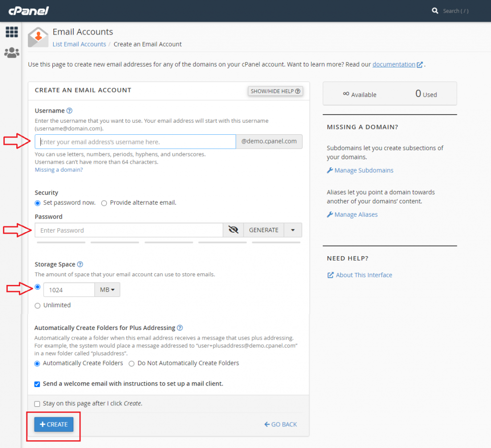Open Manage Aliases link
This screenshot has height=448, width=491.
(352, 214)
